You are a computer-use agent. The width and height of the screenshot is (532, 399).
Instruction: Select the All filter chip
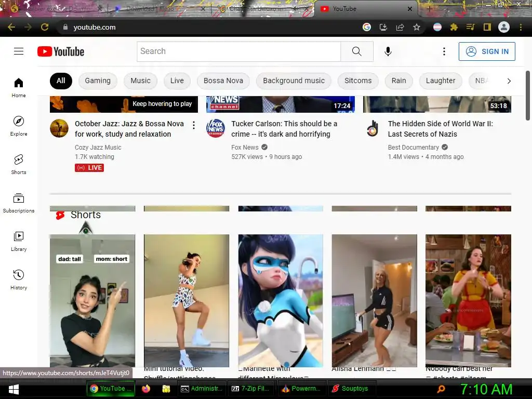click(61, 81)
